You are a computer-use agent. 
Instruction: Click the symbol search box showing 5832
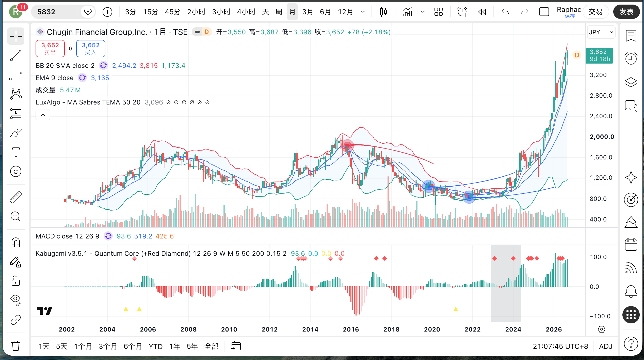click(x=56, y=12)
